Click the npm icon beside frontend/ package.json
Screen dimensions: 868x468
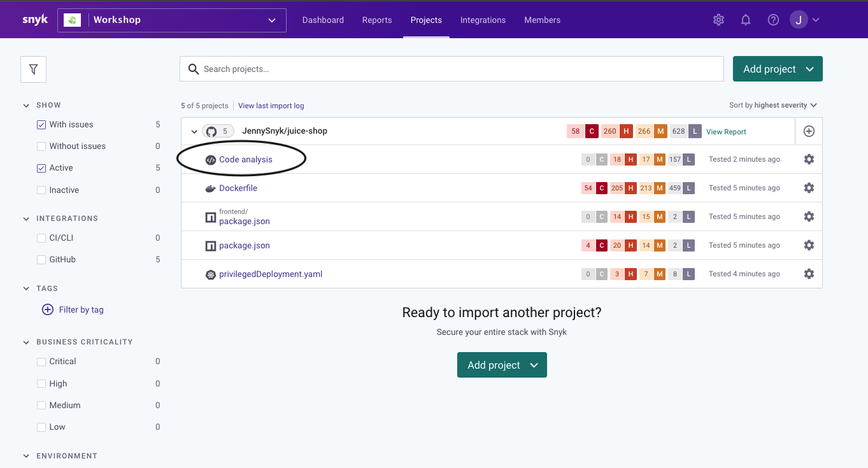click(x=211, y=218)
